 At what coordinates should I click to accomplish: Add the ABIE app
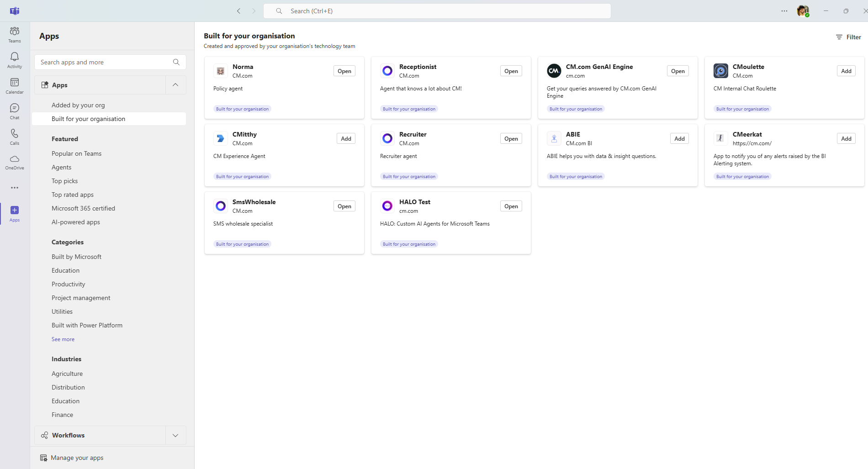679,138
